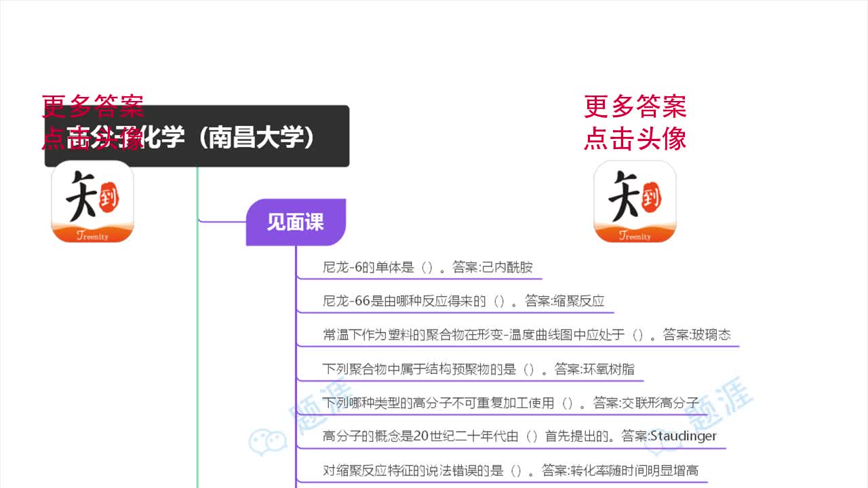This screenshot has height=488, width=868.
Task: Click the row with answer 环氧树脂
Action: [479, 369]
